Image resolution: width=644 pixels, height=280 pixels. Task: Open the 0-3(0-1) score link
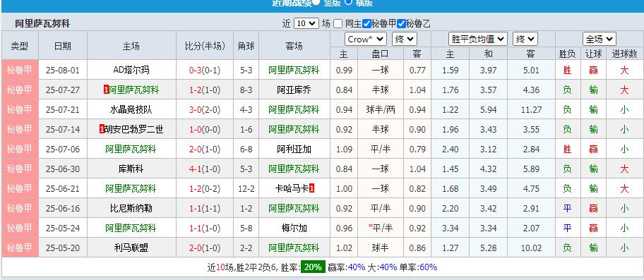coord(205,70)
